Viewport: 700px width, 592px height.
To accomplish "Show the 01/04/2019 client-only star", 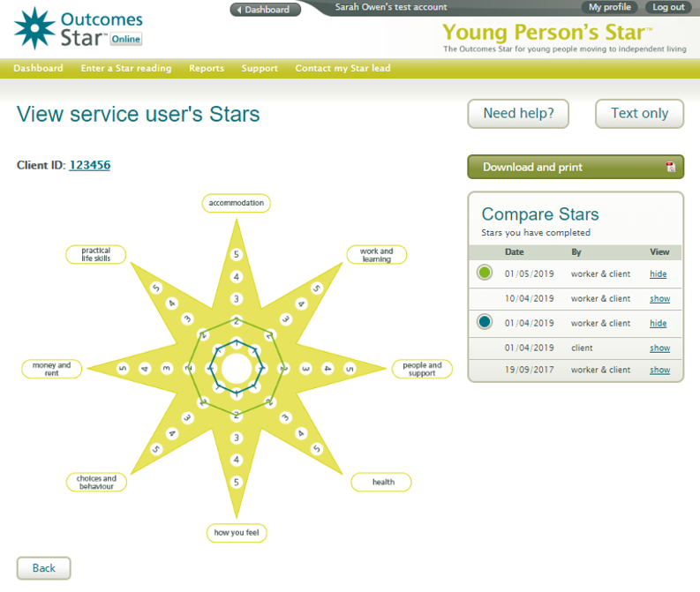I will pos(659,348).
